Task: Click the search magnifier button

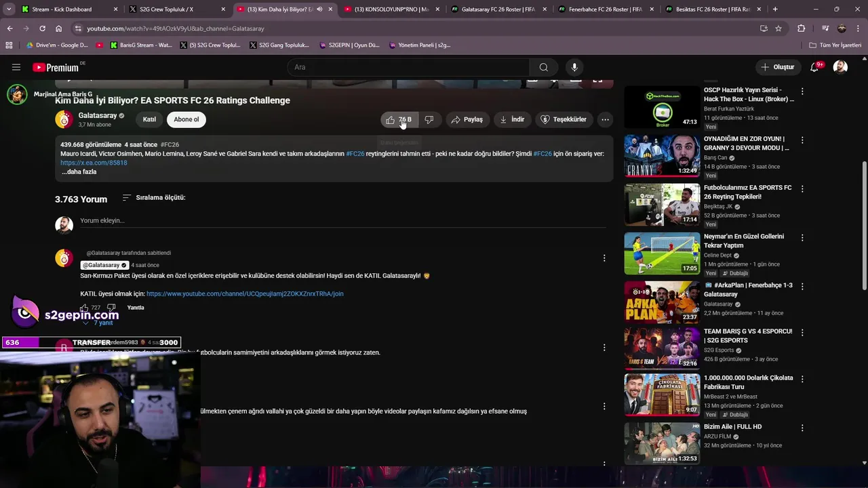Action: point(543,67)
